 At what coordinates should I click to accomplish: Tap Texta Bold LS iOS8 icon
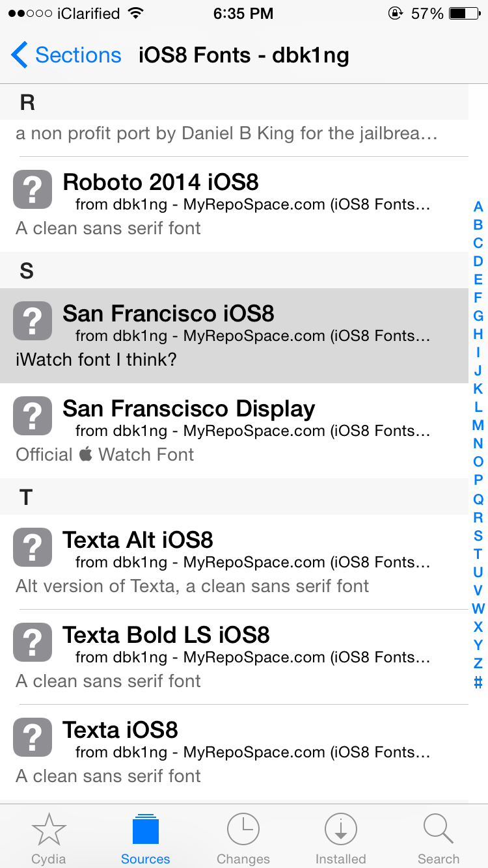tap(33, 642)
